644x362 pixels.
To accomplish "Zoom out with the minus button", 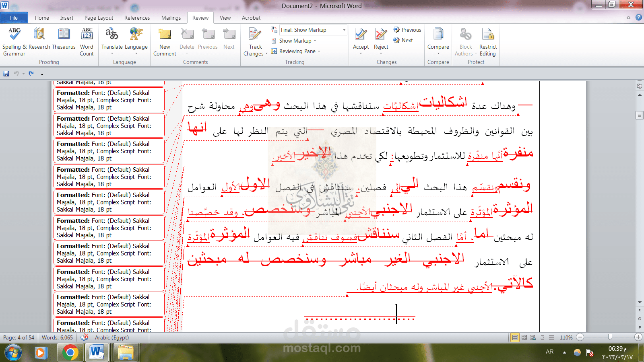I will pos(580,337).
